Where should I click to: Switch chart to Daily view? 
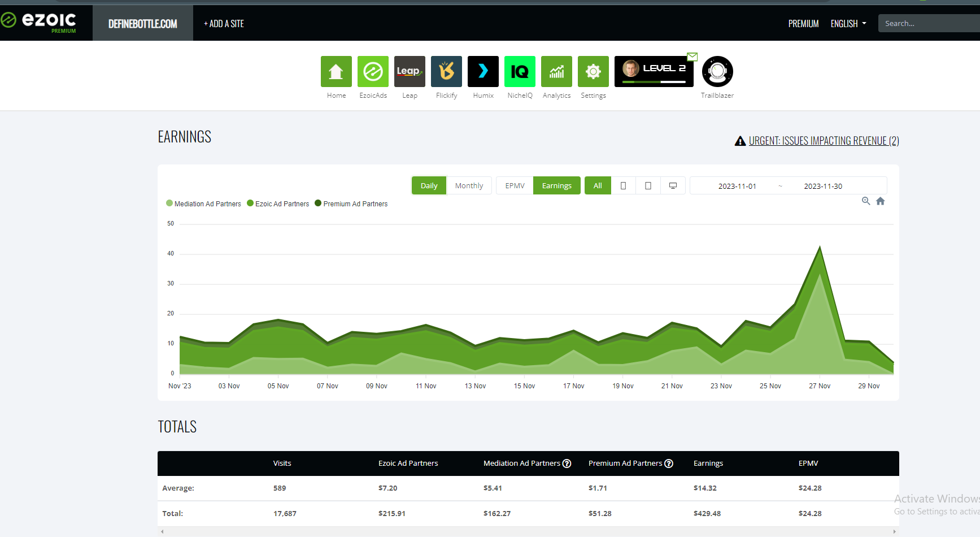click(429, 185)
